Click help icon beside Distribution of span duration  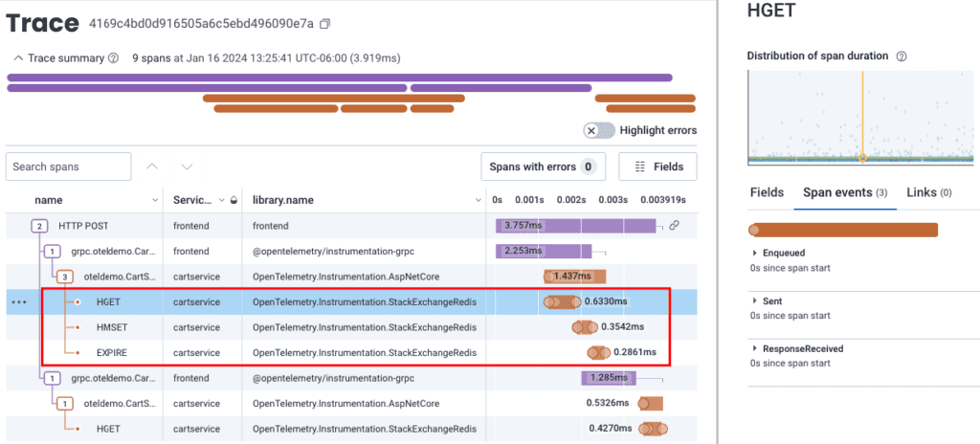coord(902,56)
